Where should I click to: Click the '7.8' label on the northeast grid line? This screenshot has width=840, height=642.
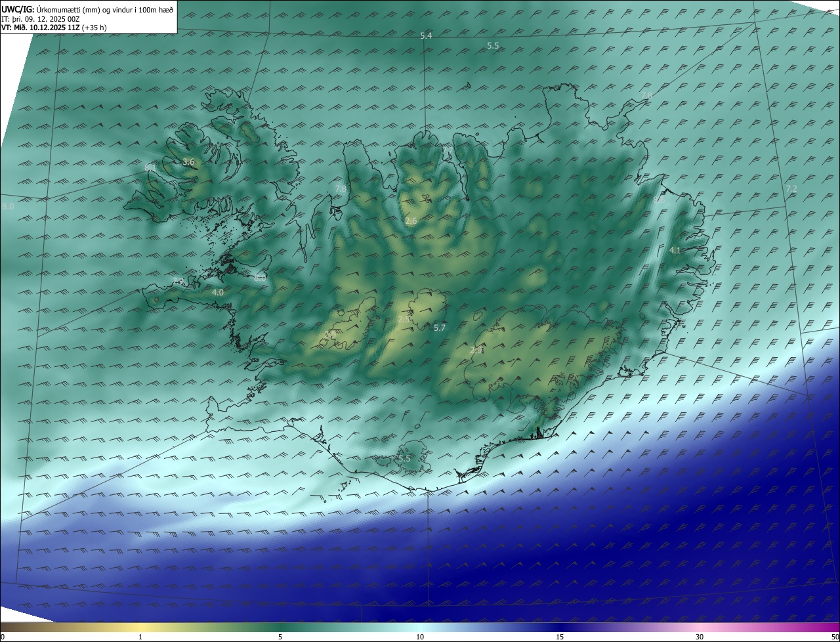tap(646, 96)
